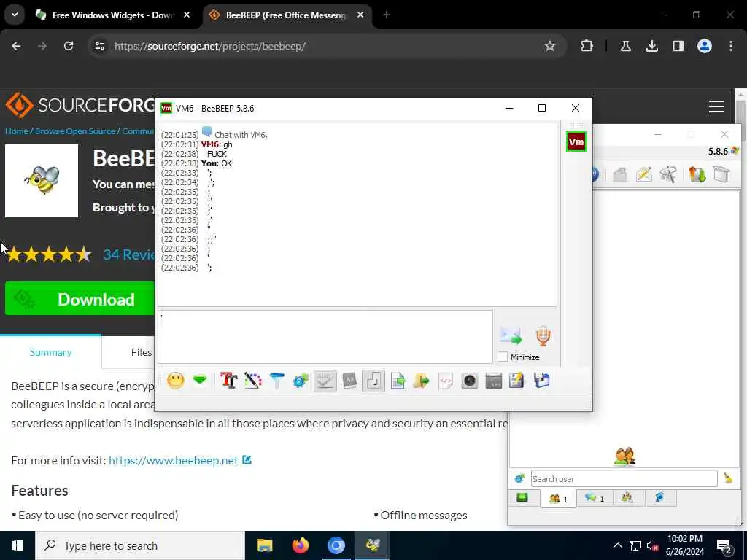
Task: Click the gear icon beside Search user
Action: point(519,478)
